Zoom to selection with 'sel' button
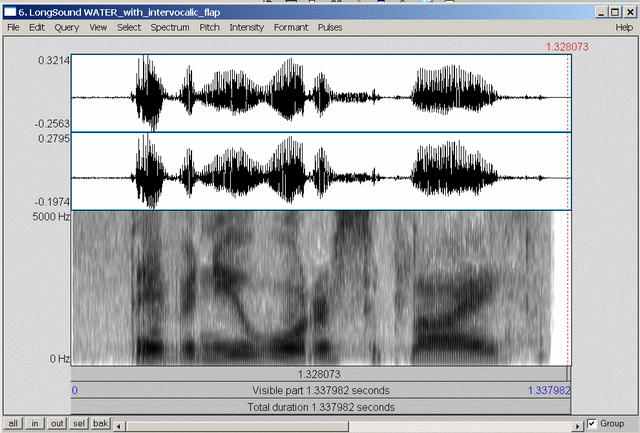The image size is (640, 433). coord(80,424)
